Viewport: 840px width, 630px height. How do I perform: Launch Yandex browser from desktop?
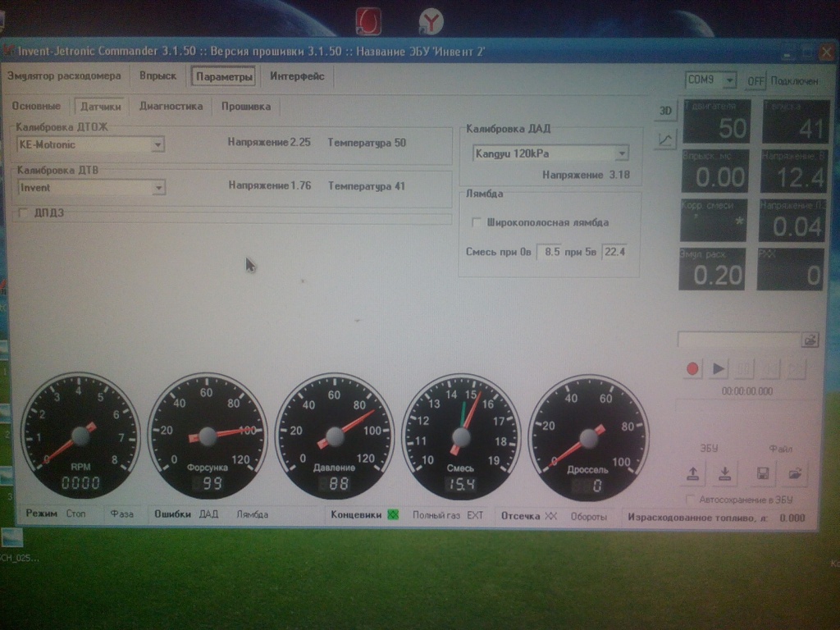431,21
